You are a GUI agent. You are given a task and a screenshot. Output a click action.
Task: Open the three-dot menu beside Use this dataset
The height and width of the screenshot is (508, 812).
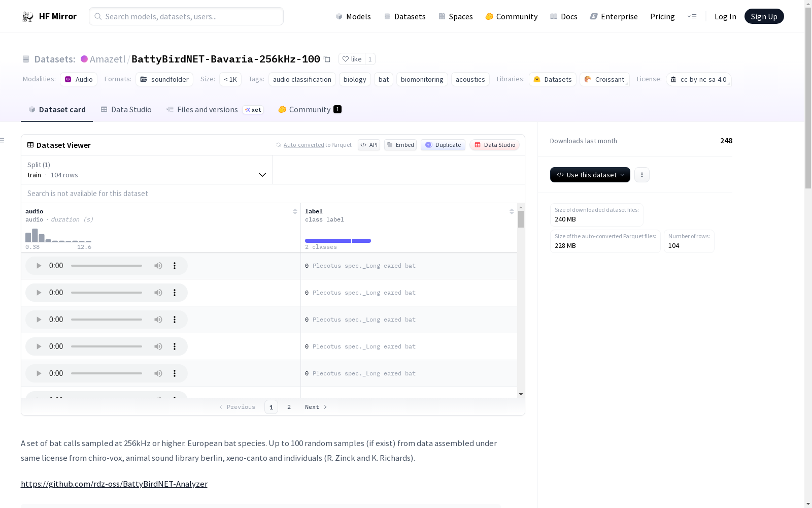point(642,175)
